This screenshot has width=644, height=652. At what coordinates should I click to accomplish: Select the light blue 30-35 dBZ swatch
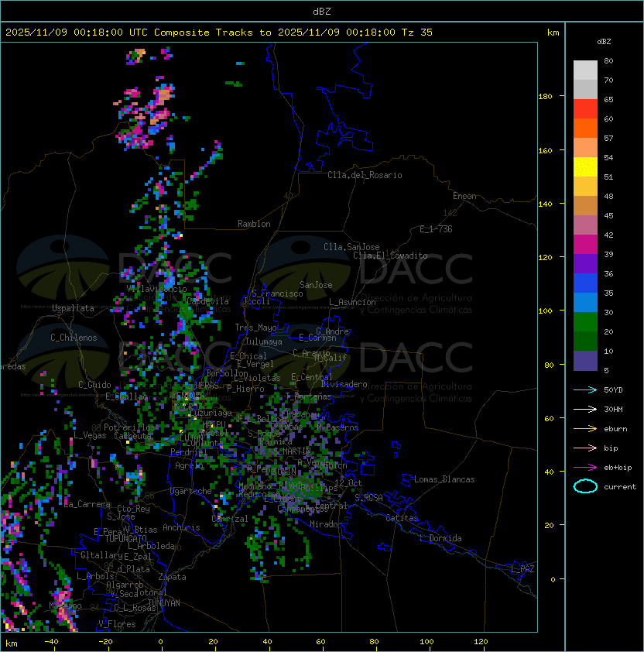(585, 302)
